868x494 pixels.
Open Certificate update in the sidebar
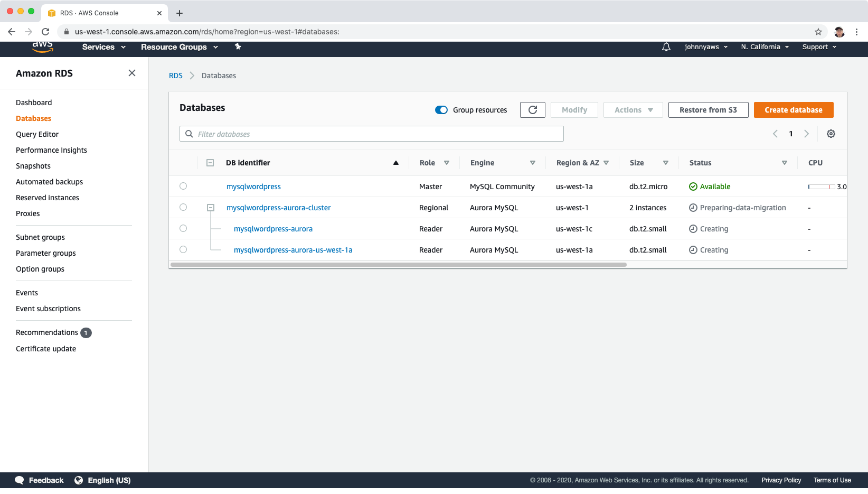[46, 349]
